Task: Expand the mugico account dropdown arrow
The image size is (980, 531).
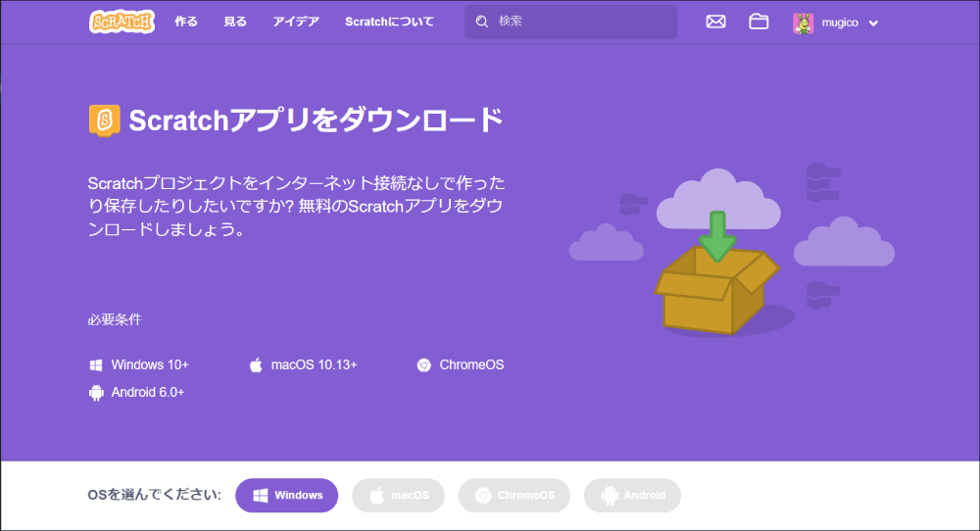Action: (874, 24)
